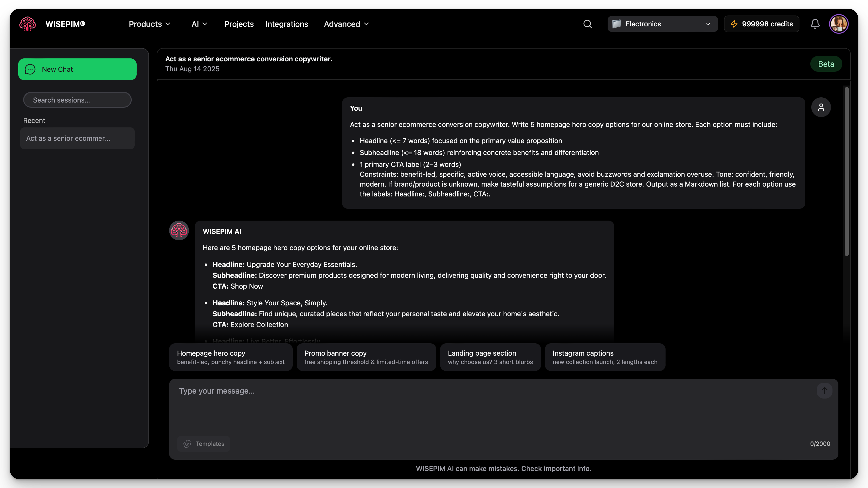Viewport: 868px width, 488px height.
Task: Expand the Products dropdown menu
Action: click(x=149, y=24)
